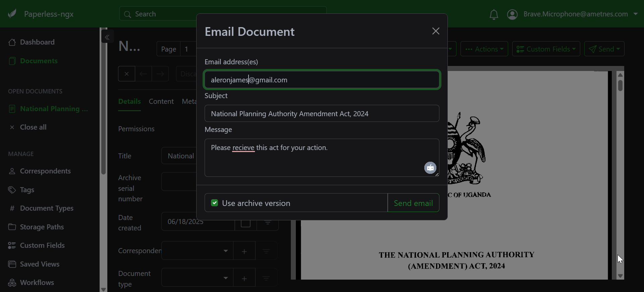
Task: Select the Details tab
Action: pyautogui.click(x=129, y=101)
